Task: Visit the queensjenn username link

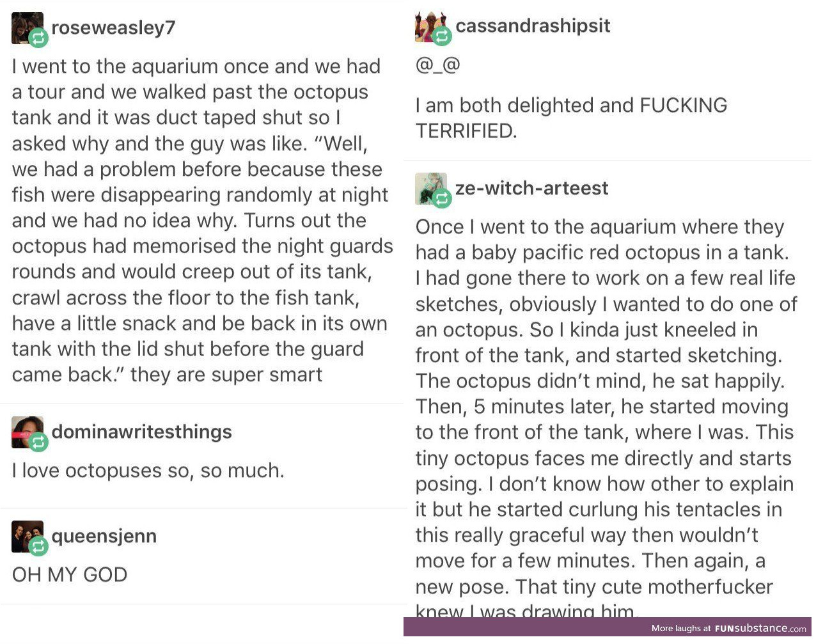Action: coord(104,536)
